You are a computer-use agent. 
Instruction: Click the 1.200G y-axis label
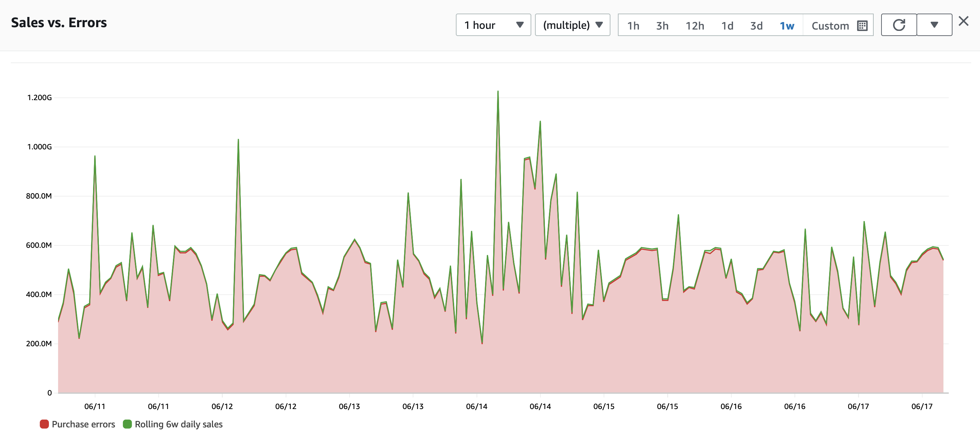point(39,98)
